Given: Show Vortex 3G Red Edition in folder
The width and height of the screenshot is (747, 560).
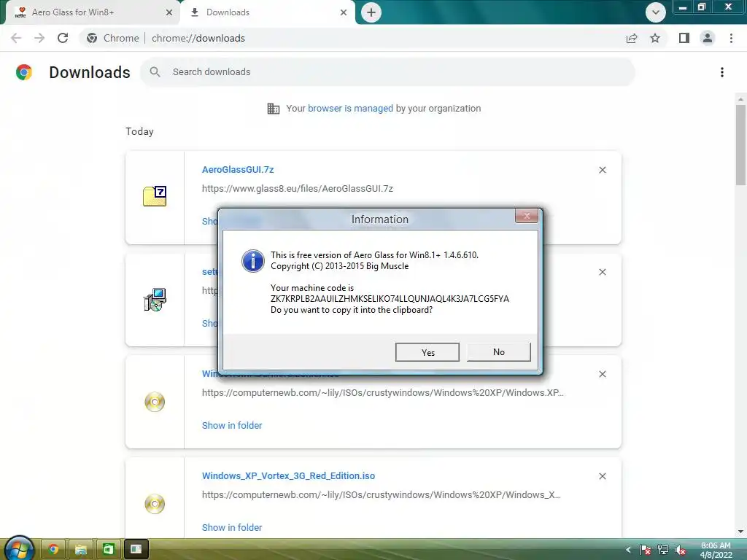Looking at the screenshot, I should click(x=232, y=527).
